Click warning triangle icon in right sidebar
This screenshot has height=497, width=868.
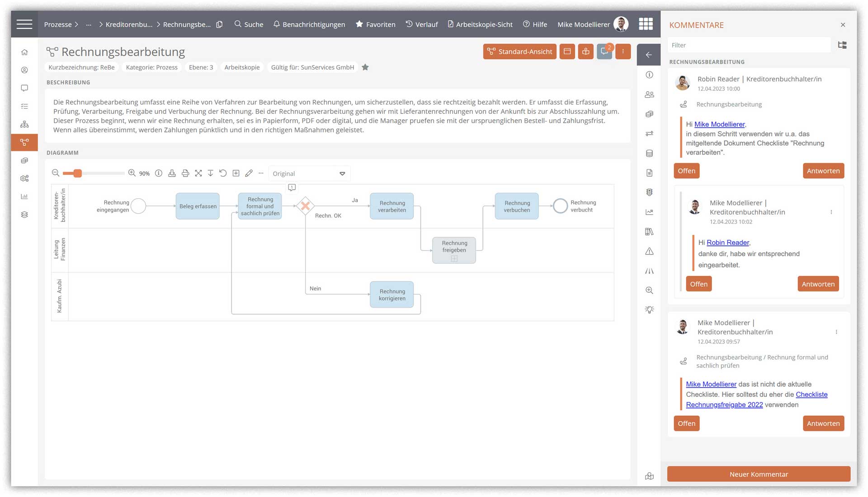649,251
